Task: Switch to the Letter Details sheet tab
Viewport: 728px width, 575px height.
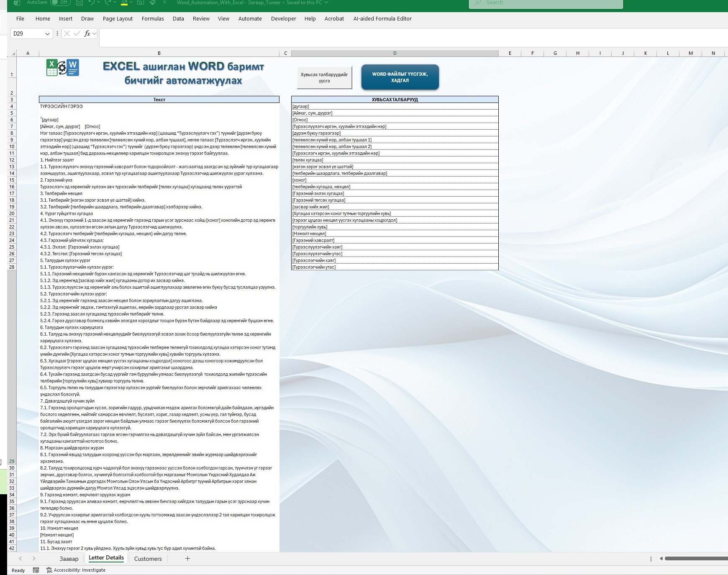Action: click(106, 558)
